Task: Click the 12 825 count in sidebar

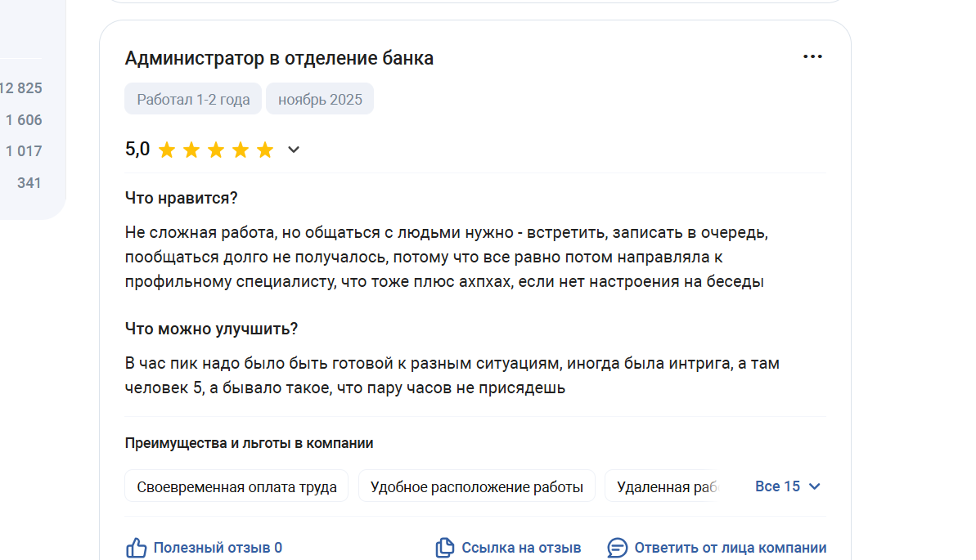Action: pyautogui.click(x=22, y=88)
